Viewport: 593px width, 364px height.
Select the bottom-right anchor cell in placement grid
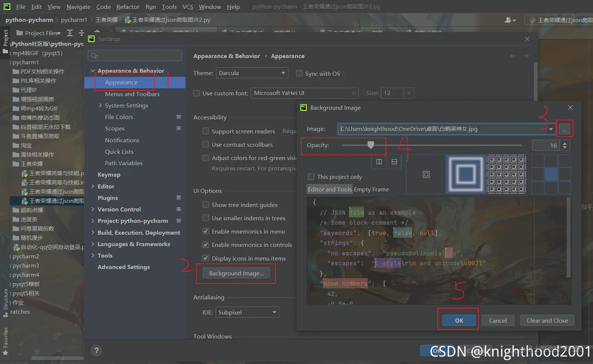pos(564,187)
